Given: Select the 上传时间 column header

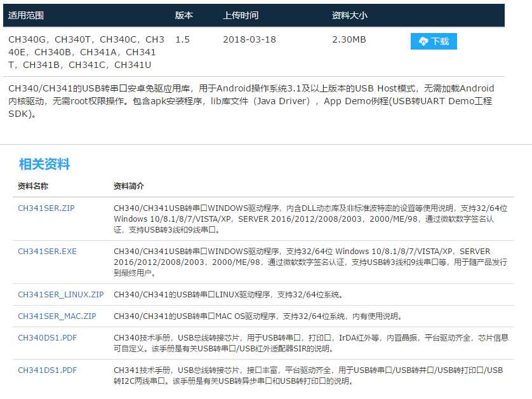Looking at the screenshot, I should 241,15.
